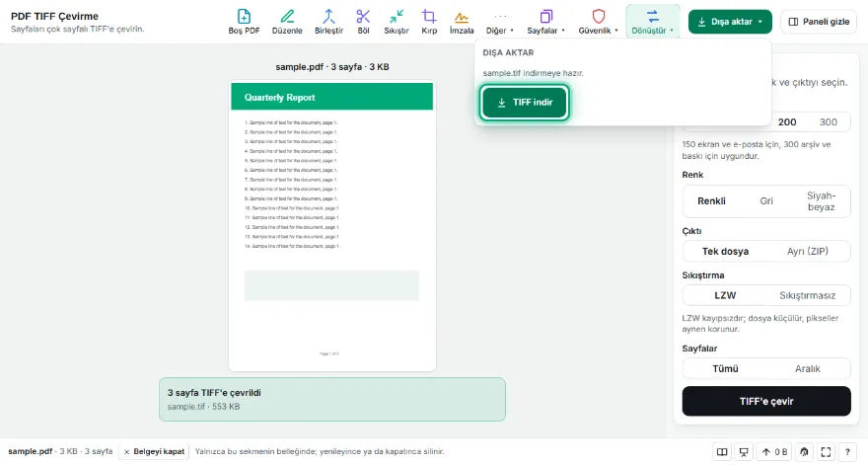Click the status bar 'sample.pdf' filename
The height and width of the screenshot is (465, 868).
(31, 452)
